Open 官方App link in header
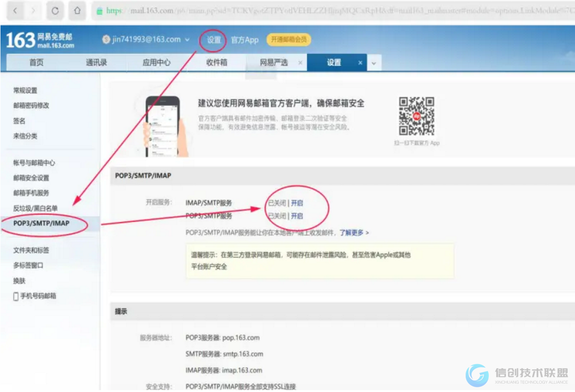Viewport: 575px width, 392px height. (x=245, y=40)
